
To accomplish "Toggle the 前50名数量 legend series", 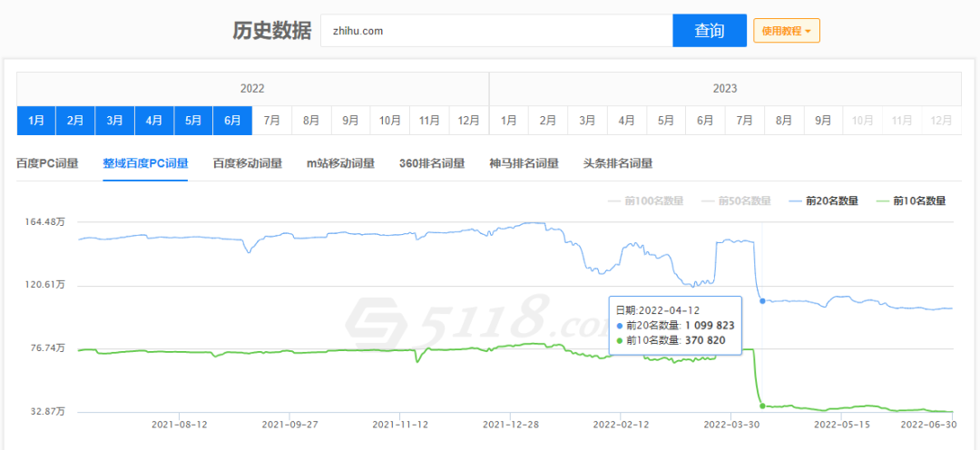I will (737, 201).
